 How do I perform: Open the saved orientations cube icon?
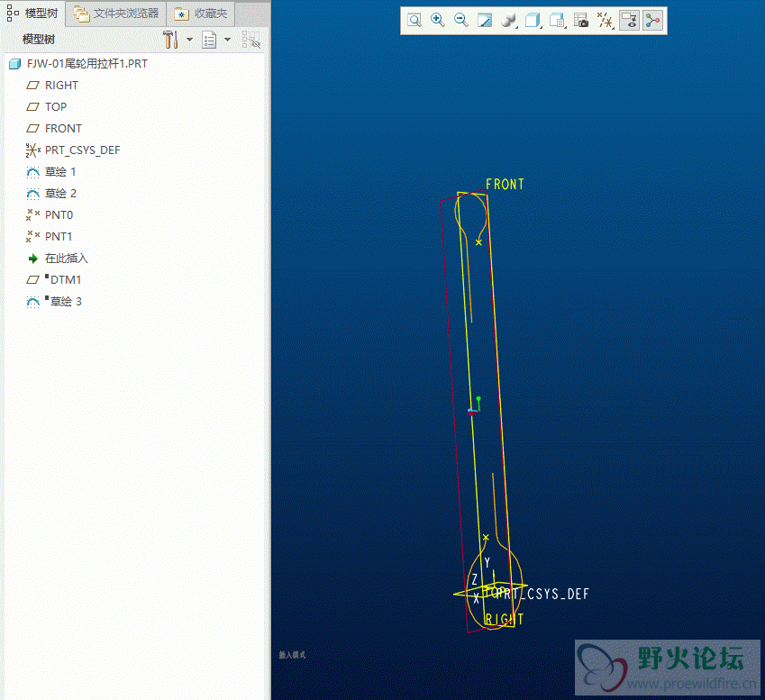tap(533, 21)
